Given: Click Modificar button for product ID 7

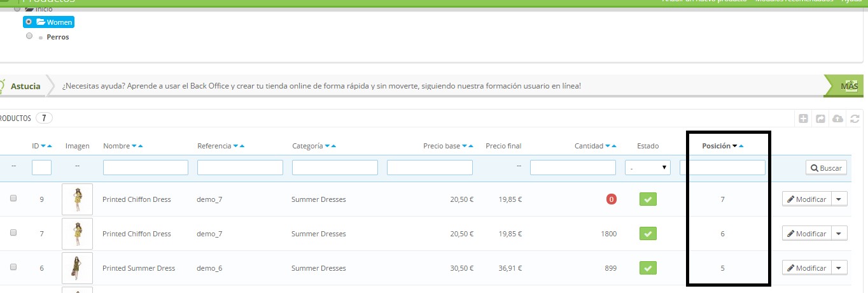Looking at the screenshot, I should click(807, 234).
